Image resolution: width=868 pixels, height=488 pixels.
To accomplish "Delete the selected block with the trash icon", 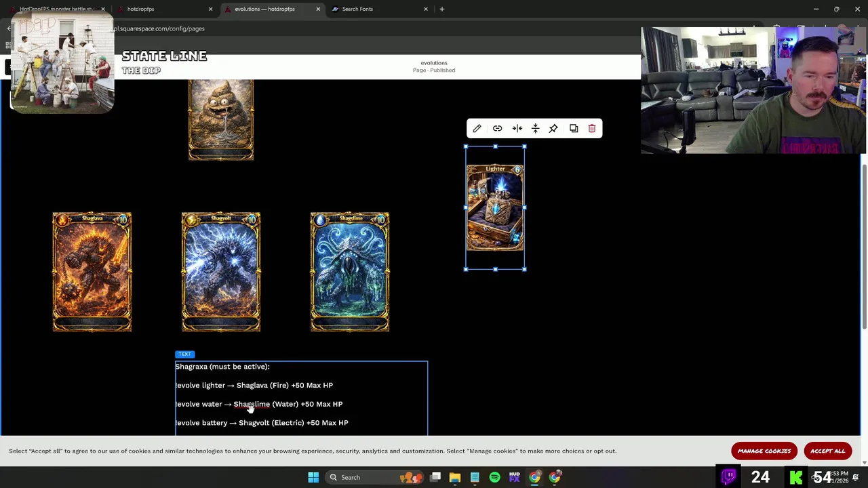I will click(x=592, y=129).
